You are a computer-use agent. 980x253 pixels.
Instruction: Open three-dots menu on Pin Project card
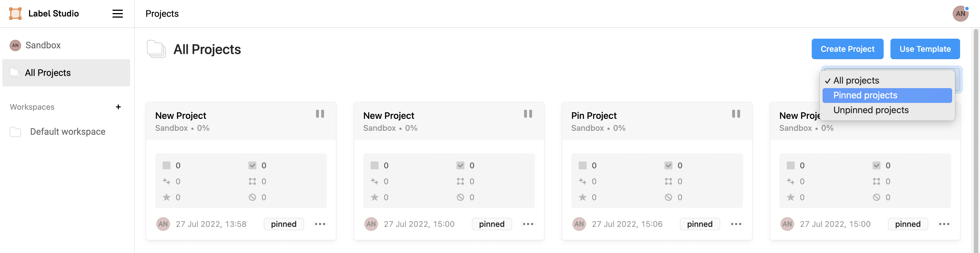736,224
